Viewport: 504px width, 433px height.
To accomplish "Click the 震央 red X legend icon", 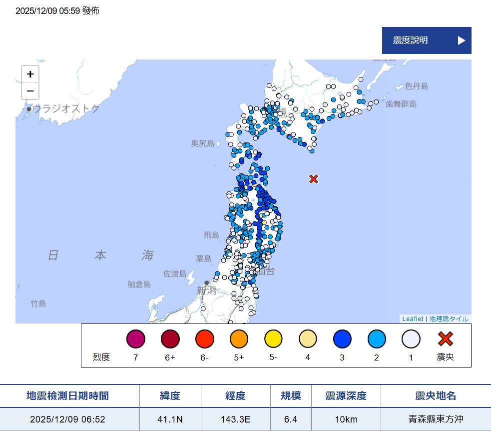I will point(445,339).
